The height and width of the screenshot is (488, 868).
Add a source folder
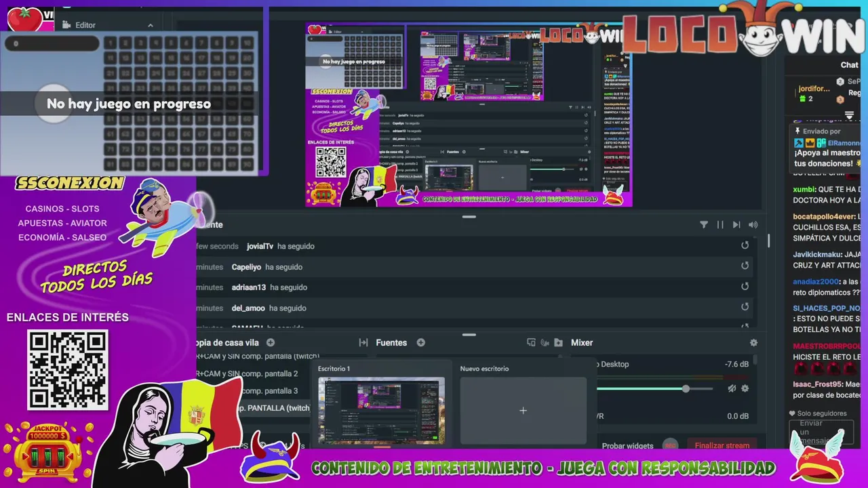click(x=558, y=343)
